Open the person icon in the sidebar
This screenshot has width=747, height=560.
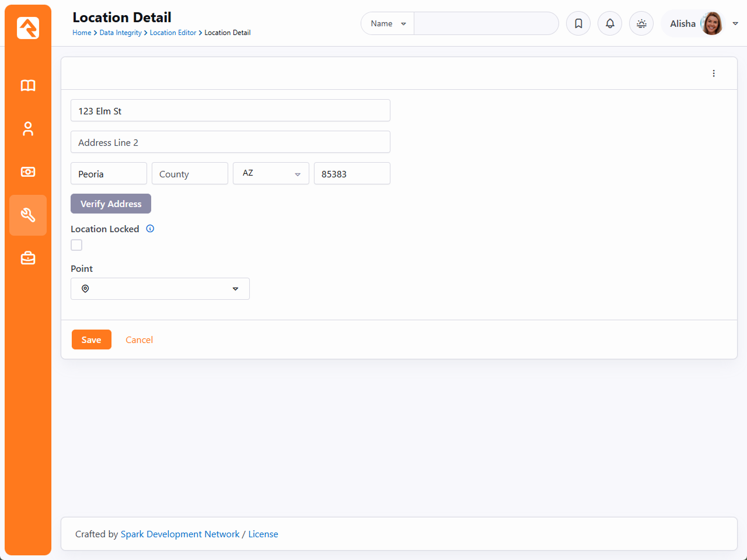click(28, 129)
